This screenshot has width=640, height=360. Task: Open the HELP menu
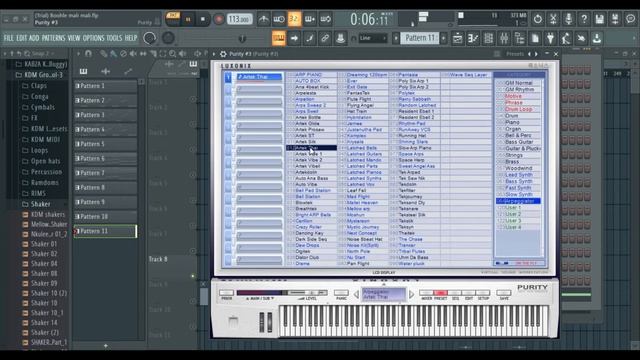[x=131, y=38]
